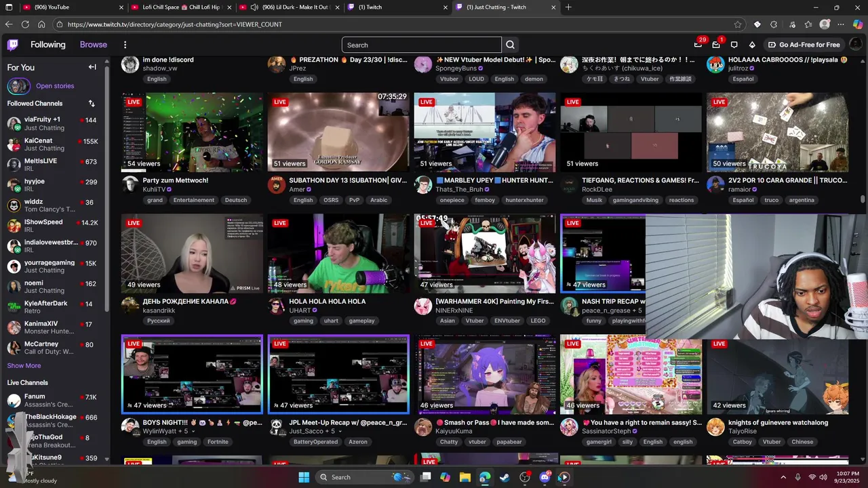This screenshot has height=488, width=868.
Task: Go to browser home page
Action: coord(41,24)
